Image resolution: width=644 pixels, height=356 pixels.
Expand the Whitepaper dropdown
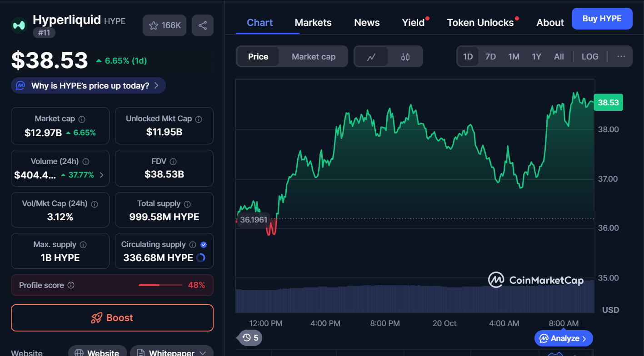point(203,353)
